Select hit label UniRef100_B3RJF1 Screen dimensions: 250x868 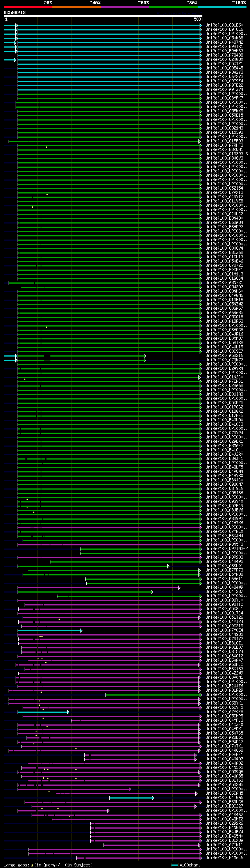click(x=224, y=459)
